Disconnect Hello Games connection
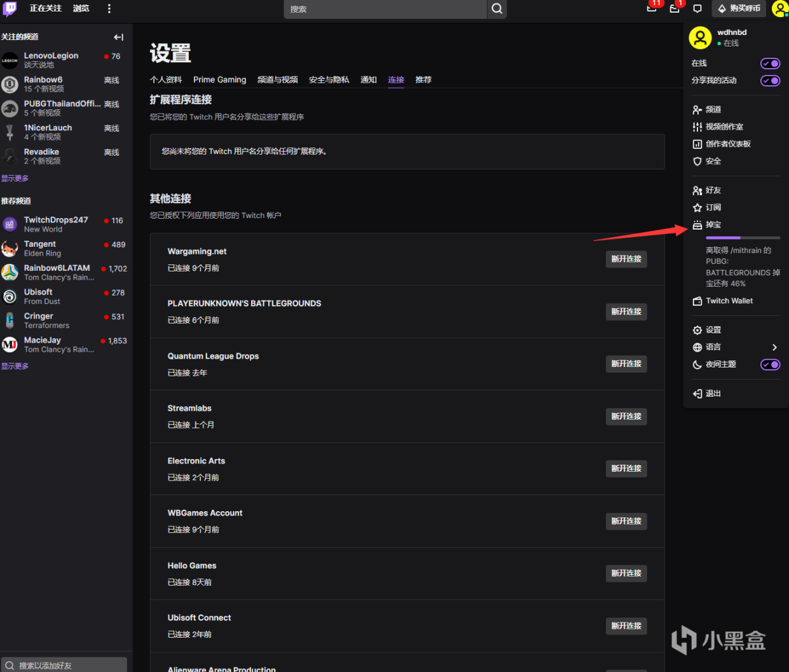 626,573
